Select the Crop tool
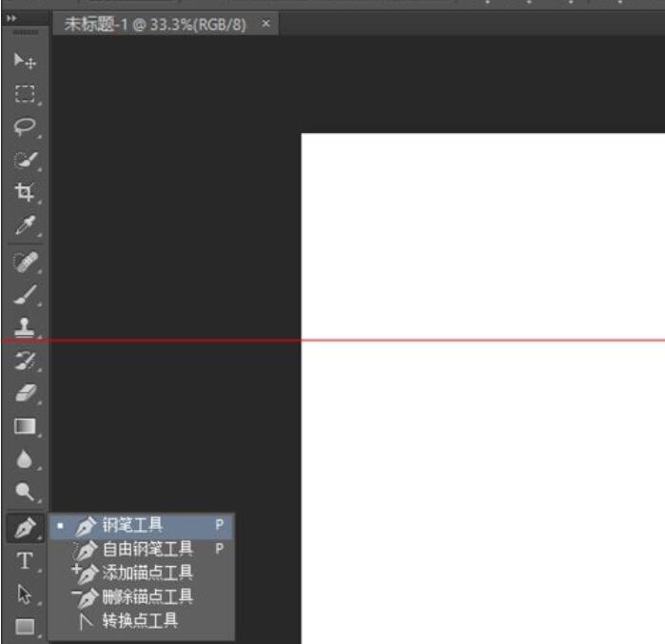Screen dimensions: 665x644 click(x=25, y=192)
